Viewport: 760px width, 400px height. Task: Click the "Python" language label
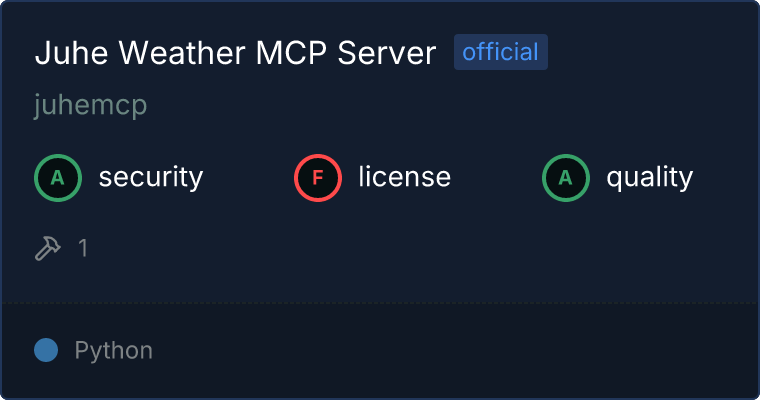tap(114, 350)
